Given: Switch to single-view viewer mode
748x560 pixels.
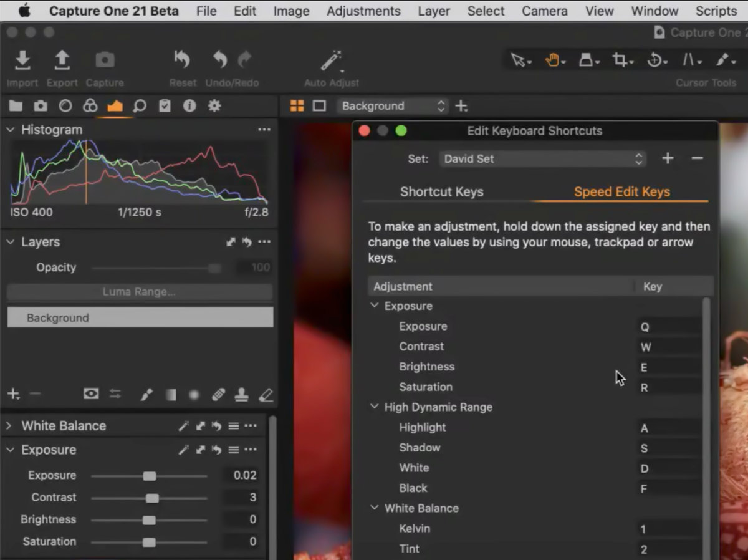Looking at the screenshot, I should (319, 106).
